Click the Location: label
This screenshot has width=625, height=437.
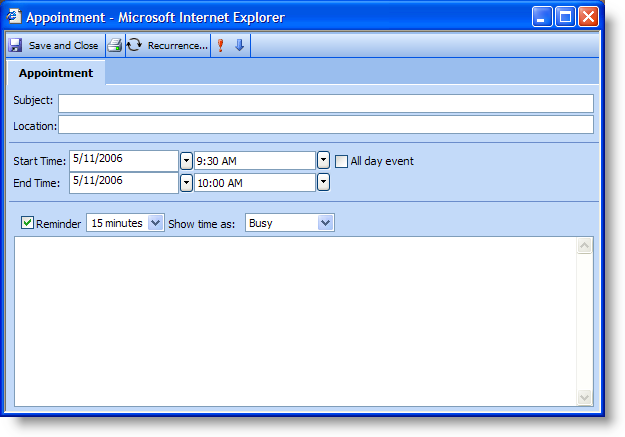35,126
